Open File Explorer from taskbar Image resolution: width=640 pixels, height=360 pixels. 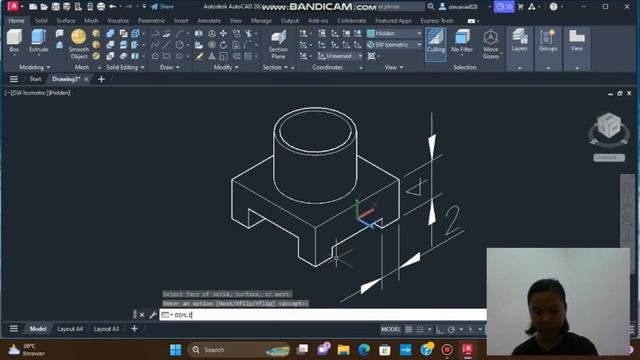[x=343, y=350]
